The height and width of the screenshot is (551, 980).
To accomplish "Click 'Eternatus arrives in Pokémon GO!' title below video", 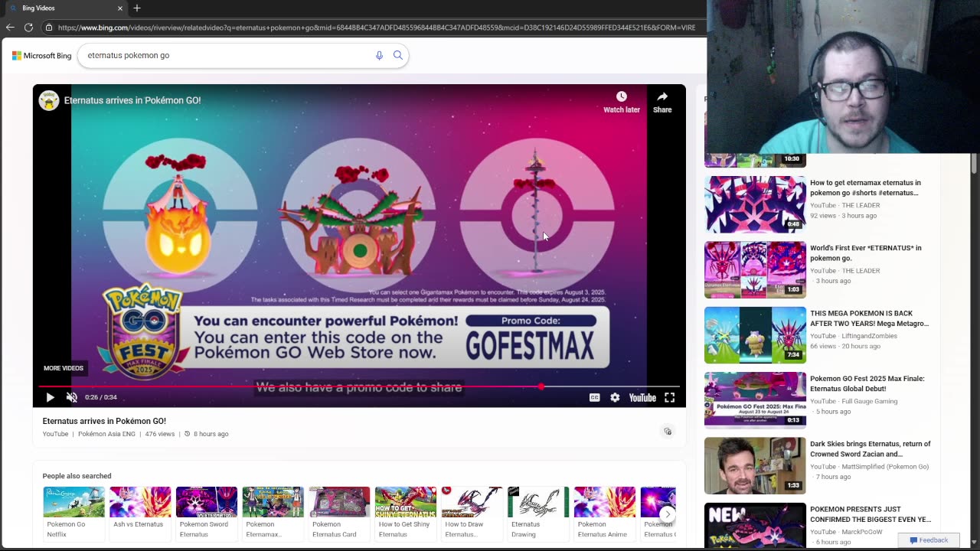I will (x=104, y=421).
